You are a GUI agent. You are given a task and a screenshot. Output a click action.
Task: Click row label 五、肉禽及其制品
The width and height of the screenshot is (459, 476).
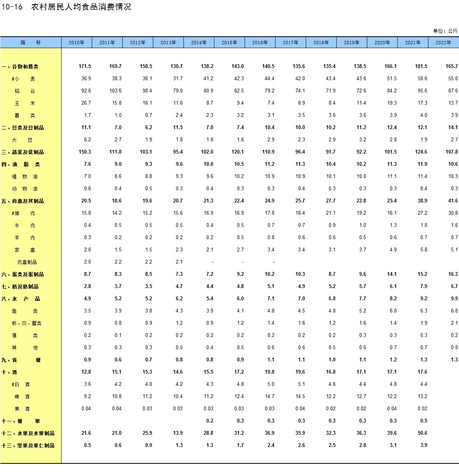pyautogui.click(x=23, y=201)
